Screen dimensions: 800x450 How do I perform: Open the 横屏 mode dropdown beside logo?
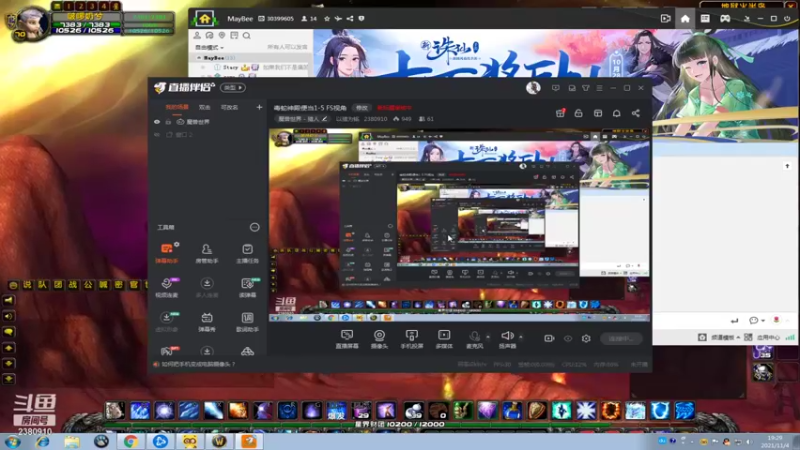(233, 88)
